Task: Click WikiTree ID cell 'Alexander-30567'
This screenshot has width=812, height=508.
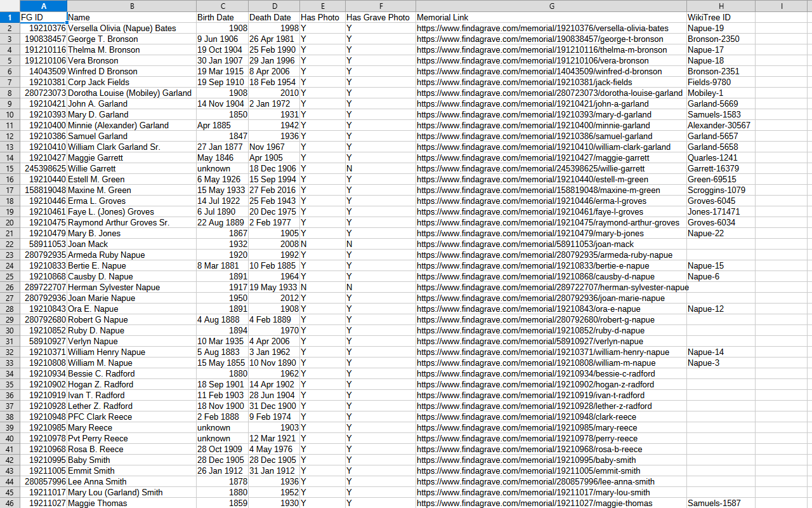Action: [x=721, y=125]
